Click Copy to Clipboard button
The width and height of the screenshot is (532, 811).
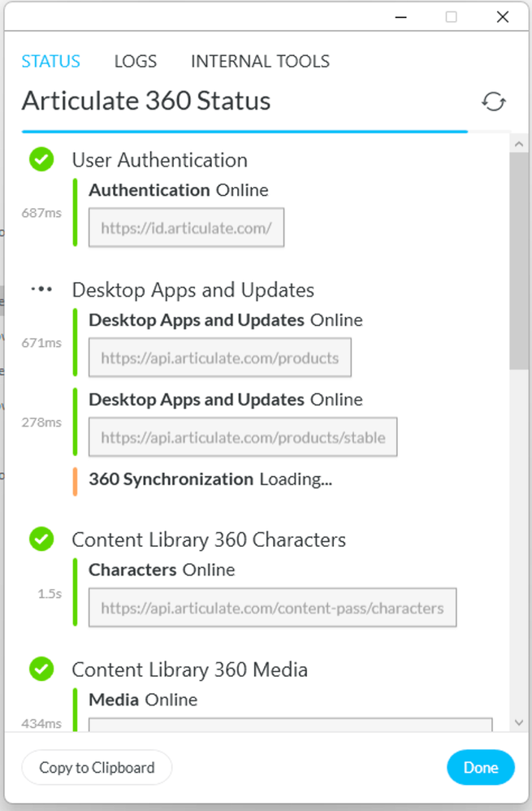(97, 767)
